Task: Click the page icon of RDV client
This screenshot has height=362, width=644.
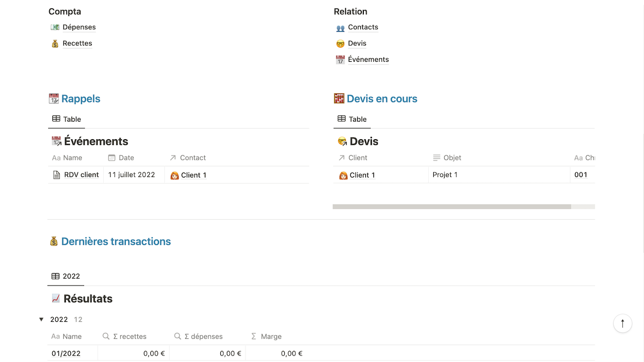Action: click(x=56, y=175)
